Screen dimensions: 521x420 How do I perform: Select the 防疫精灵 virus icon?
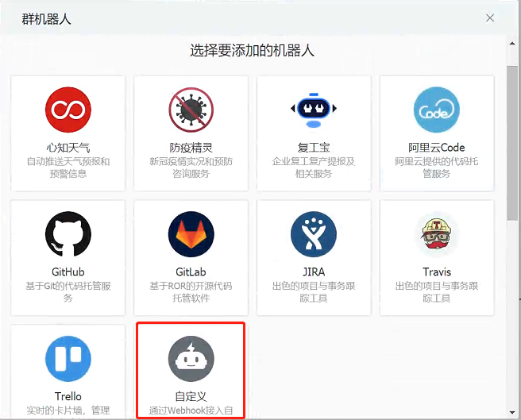tap(191, 110)
